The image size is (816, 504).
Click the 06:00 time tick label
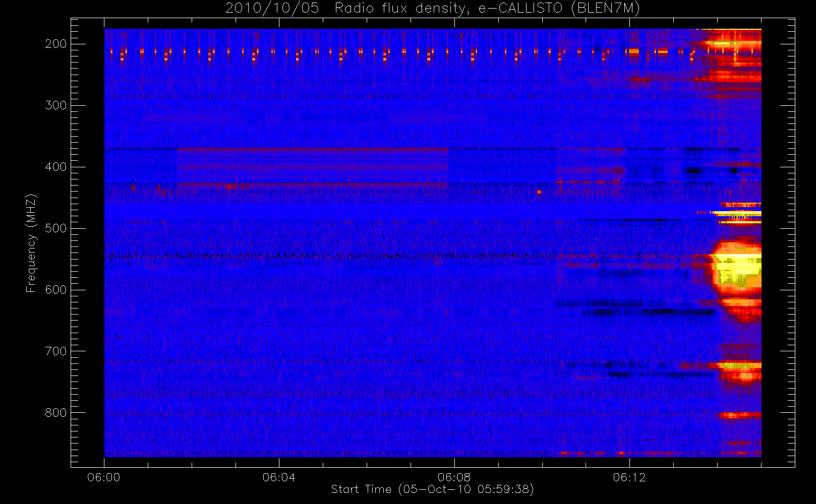104,477
